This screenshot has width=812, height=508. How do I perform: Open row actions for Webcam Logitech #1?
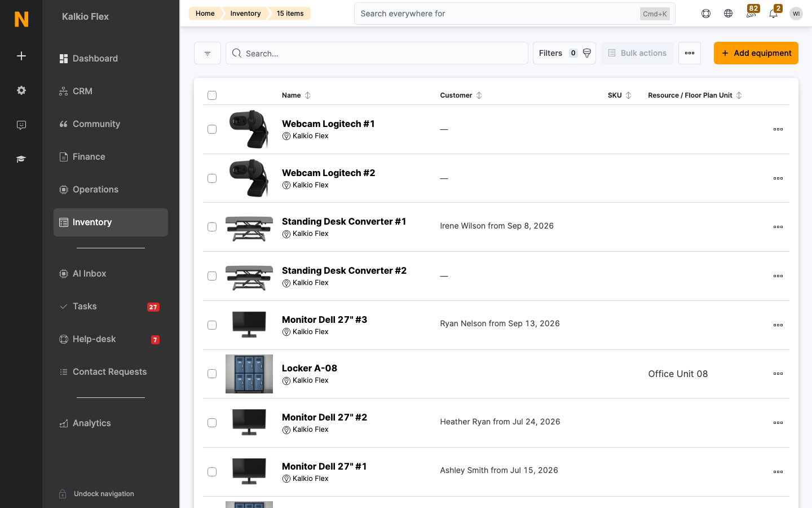tap(778, 129)
